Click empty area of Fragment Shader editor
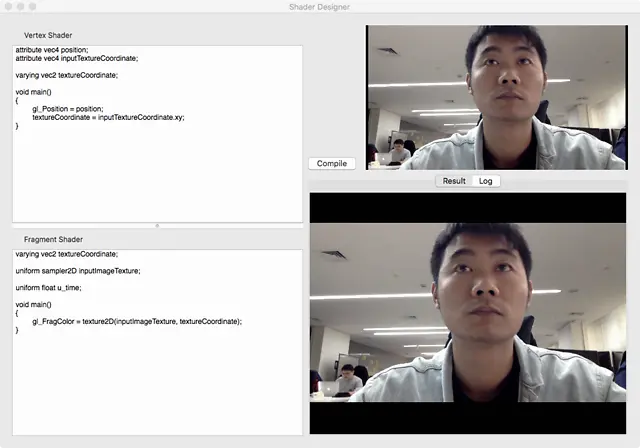 point(157,390)
